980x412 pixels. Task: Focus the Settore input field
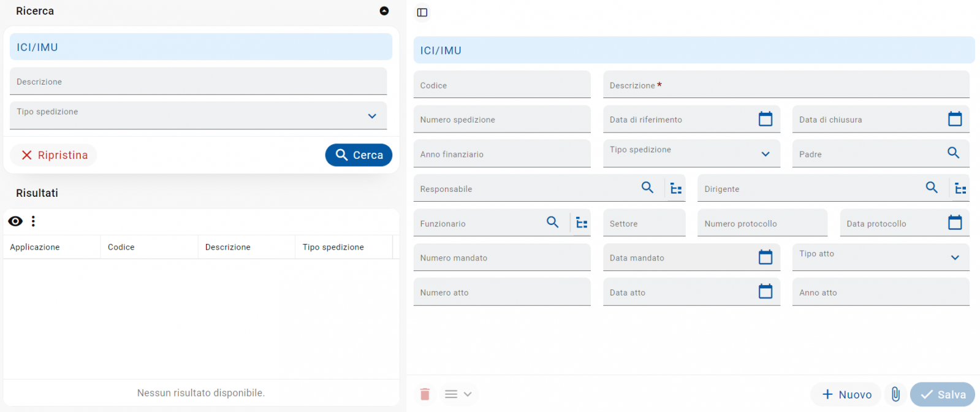tap(644, 223)
